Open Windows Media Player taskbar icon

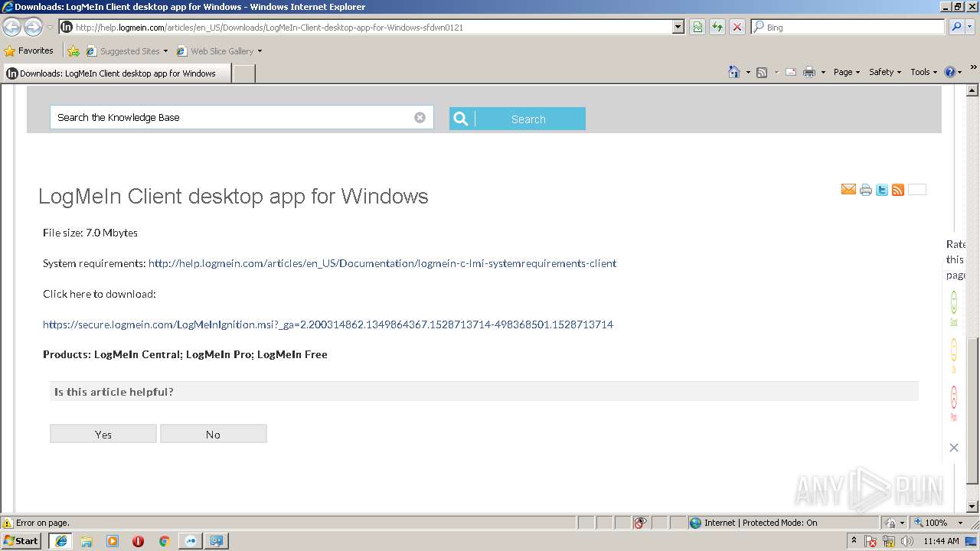(113, 541)
